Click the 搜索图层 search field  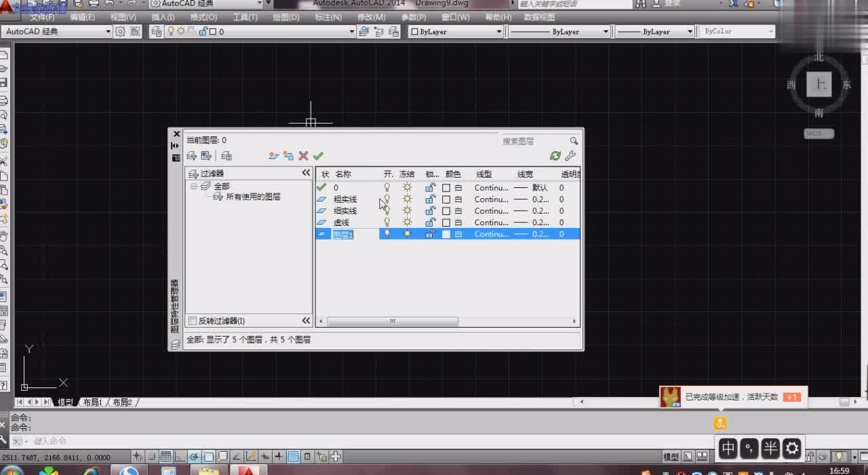[x=533, y=141]
